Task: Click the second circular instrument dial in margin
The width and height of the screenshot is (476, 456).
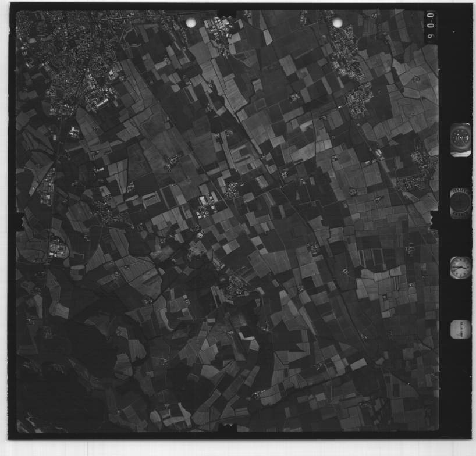Action: (460, 204)
